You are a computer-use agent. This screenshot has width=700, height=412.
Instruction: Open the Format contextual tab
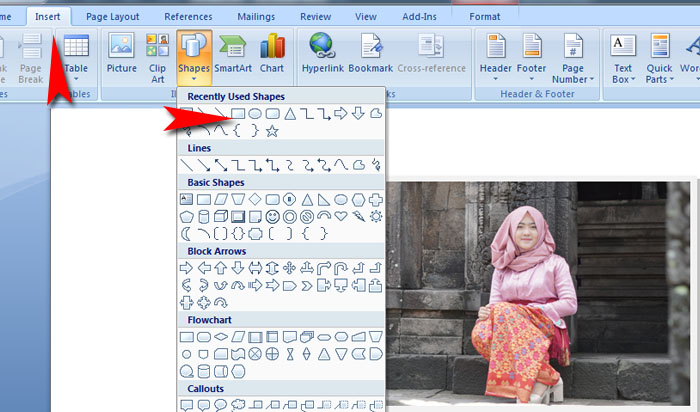(x=484, y=17)
